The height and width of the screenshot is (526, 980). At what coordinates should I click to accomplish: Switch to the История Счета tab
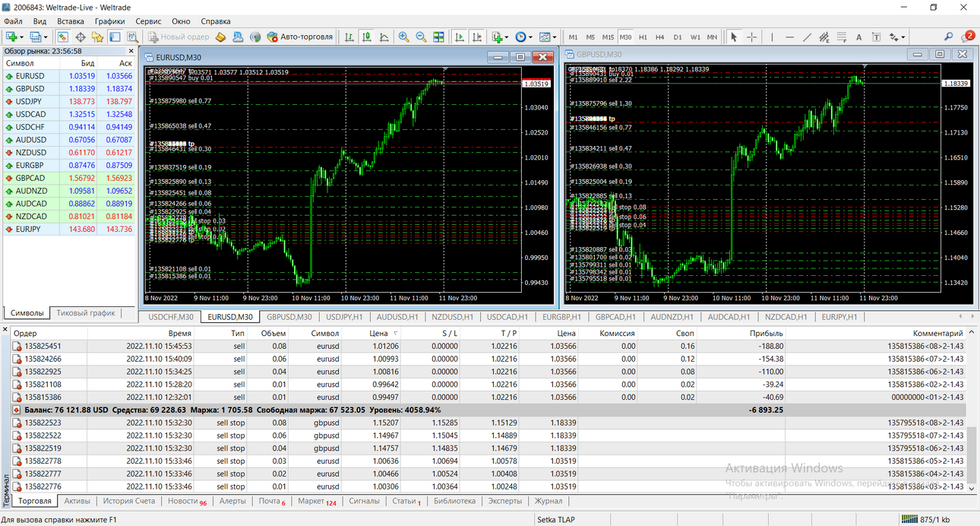pos(129,501)
